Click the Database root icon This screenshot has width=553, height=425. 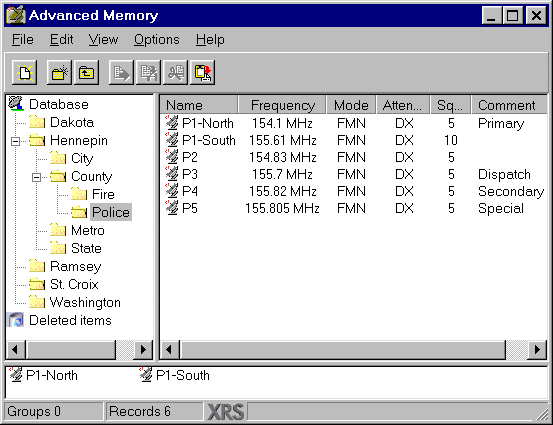tap(16, 103)
